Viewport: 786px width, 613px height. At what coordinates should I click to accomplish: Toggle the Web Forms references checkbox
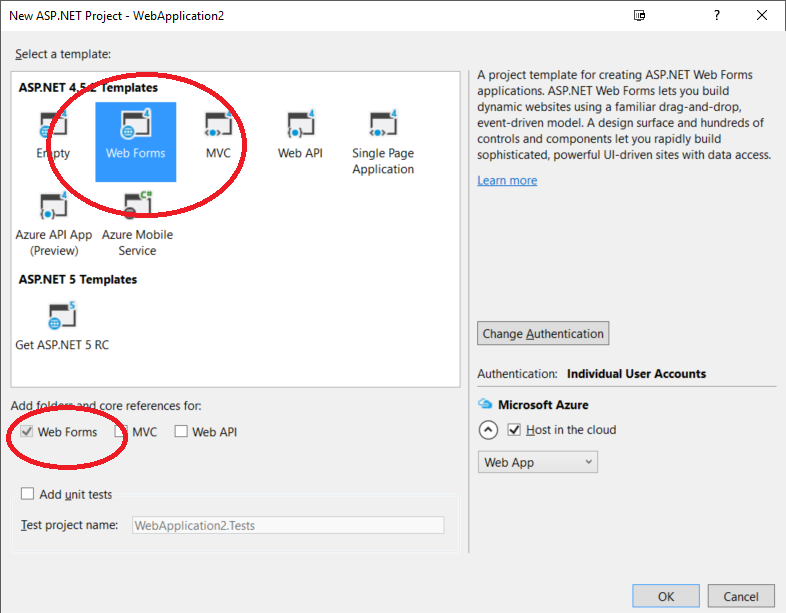[27, 431]
